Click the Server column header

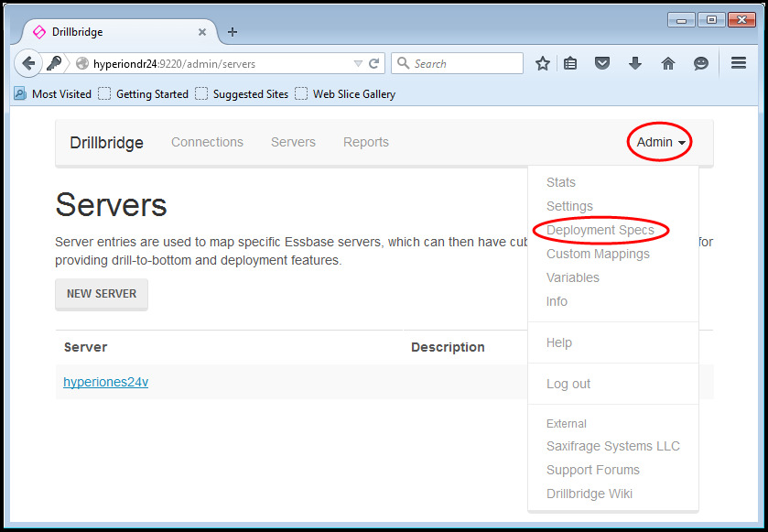(x=86, y=347)
